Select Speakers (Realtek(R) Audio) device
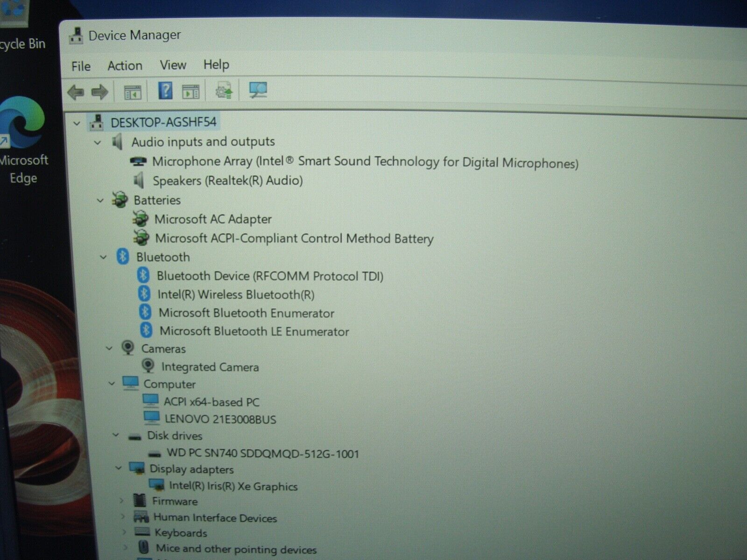Image resolution: width=747 pixels, height=560 pixels. [227, 181]
